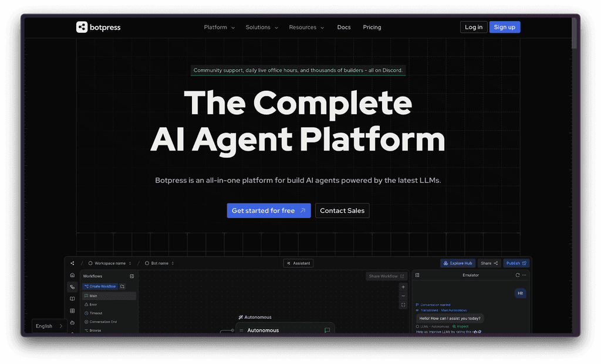Click the share icon in the Studio top-left

tap(72, 263)
